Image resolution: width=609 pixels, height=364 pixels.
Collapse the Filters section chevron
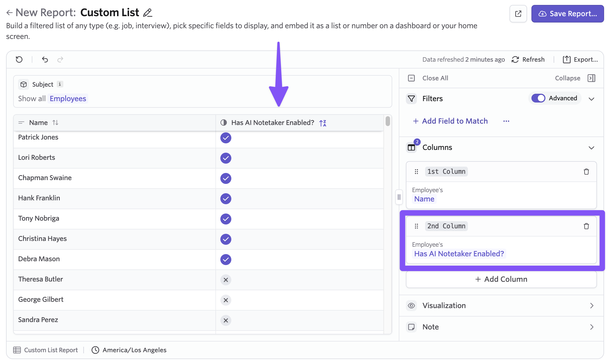click(x=591, y=99)
